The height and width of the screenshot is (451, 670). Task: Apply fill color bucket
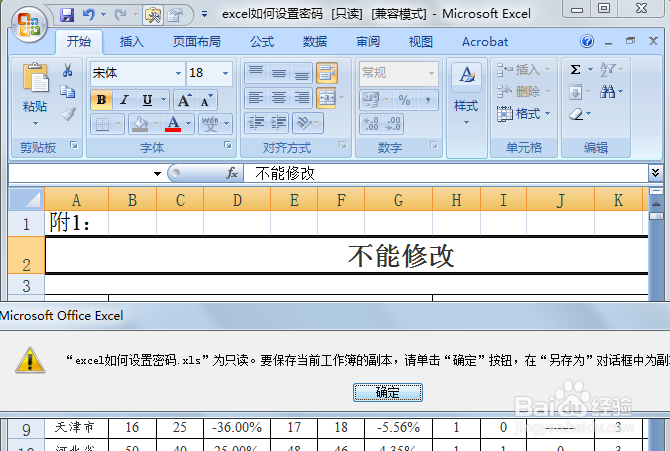pos(140,124)
